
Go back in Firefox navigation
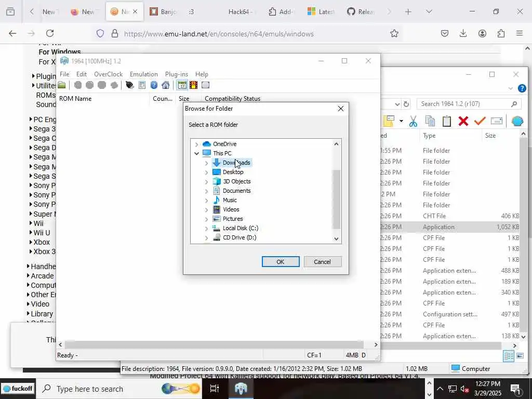click(12, 33)
